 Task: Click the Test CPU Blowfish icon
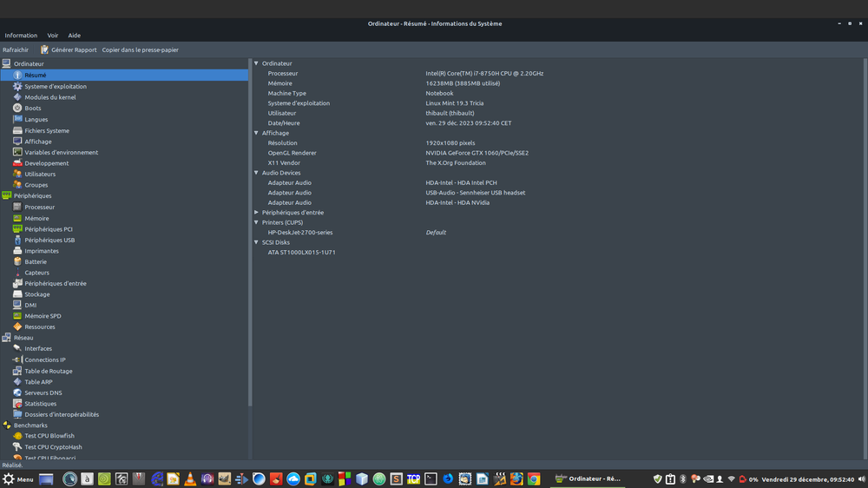[17, 436]
